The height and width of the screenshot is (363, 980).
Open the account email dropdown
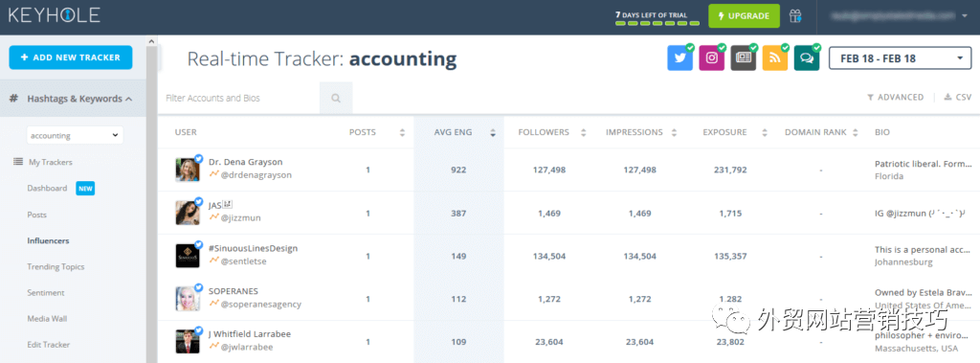[x=900, y=16]
